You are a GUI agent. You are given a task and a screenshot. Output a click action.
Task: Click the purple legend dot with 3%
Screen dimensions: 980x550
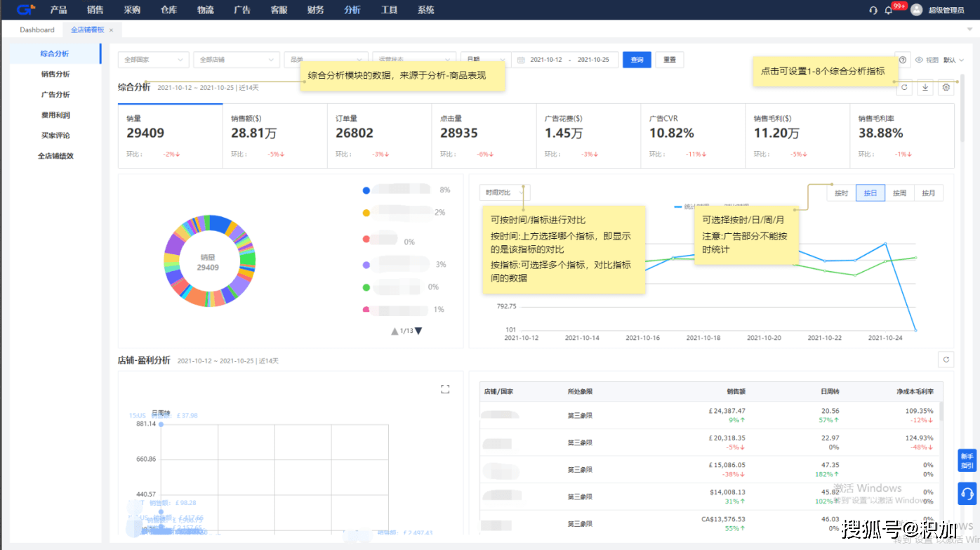[x=366, y=265]
